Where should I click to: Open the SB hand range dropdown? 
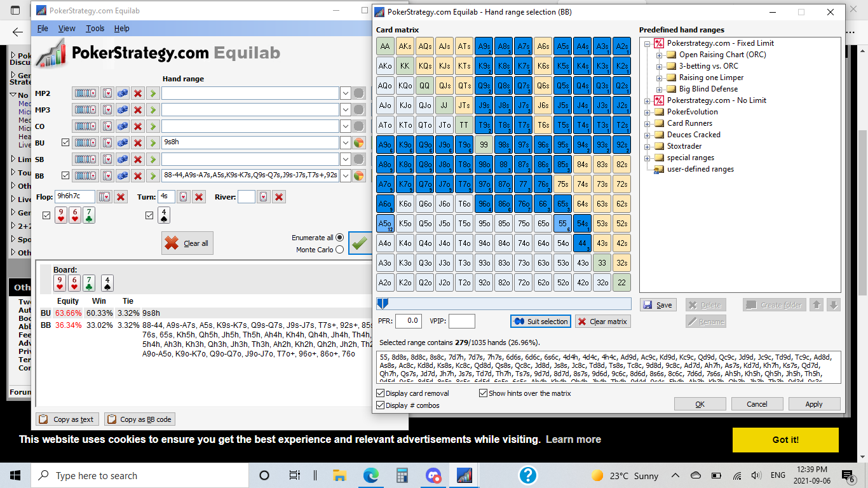coord(346,159)
